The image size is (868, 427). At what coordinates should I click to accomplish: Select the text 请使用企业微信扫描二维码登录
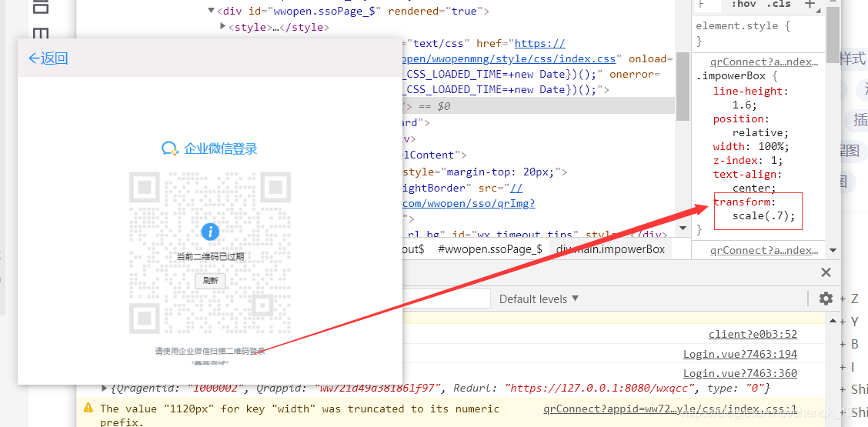[x=210, y=351]
